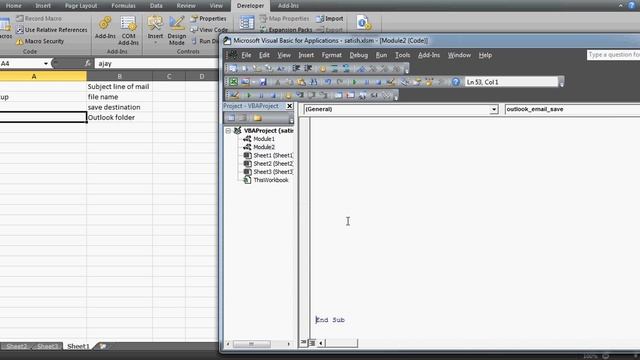This screenshot has width=640, height=360.
Task: Click the Outdent icon in Edit toolbar
Action: pos(308,68)
